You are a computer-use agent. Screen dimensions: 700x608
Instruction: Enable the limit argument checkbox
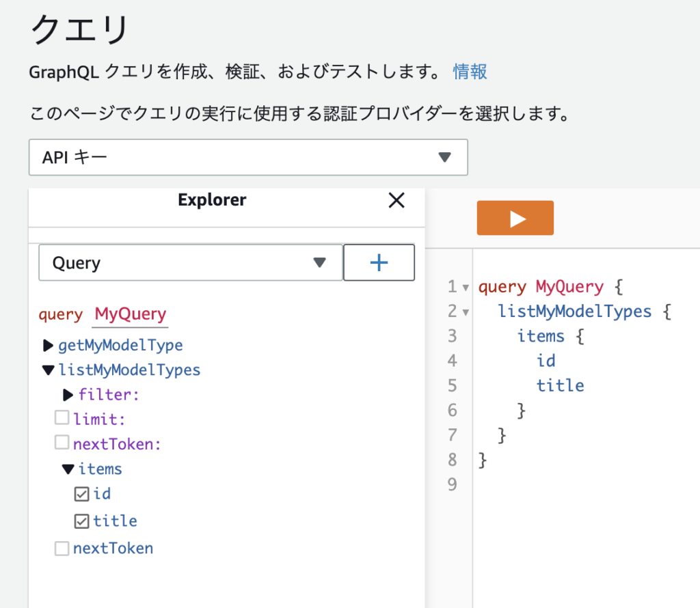pyautogui.click(x=62, y=419)
